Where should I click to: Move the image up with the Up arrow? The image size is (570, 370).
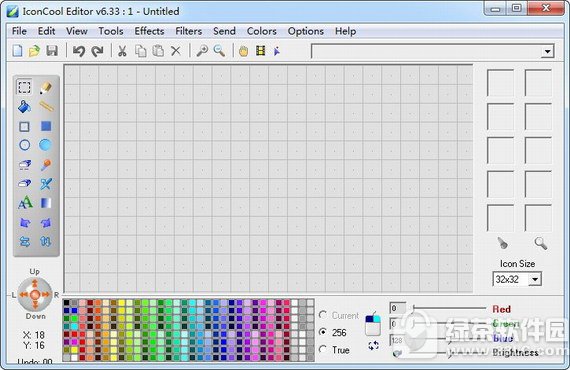coord(35,283)
